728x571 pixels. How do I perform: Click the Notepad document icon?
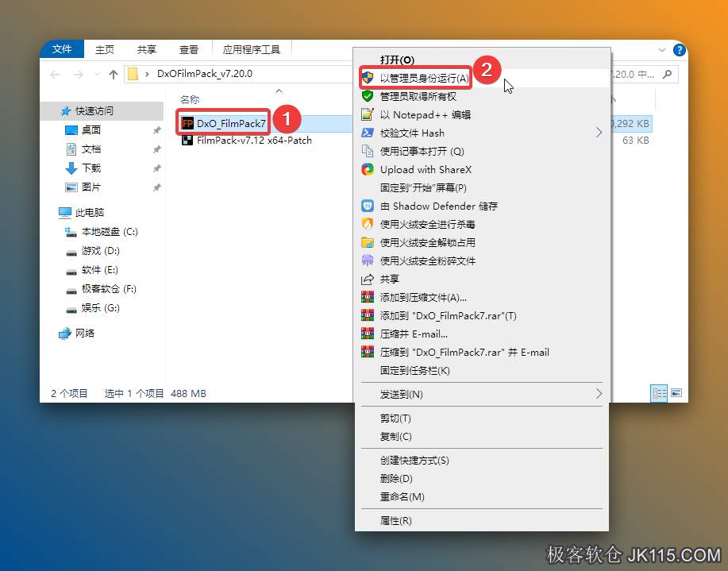(368, 151)
